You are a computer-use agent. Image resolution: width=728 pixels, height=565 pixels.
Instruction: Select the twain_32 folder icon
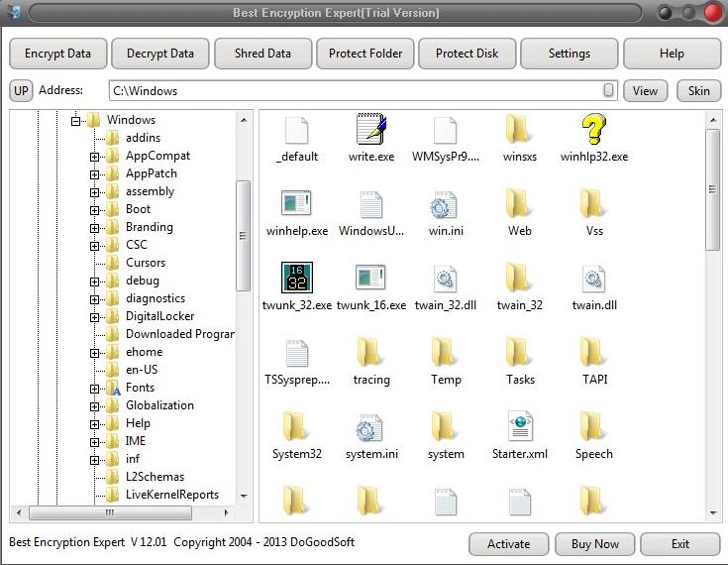519,278
